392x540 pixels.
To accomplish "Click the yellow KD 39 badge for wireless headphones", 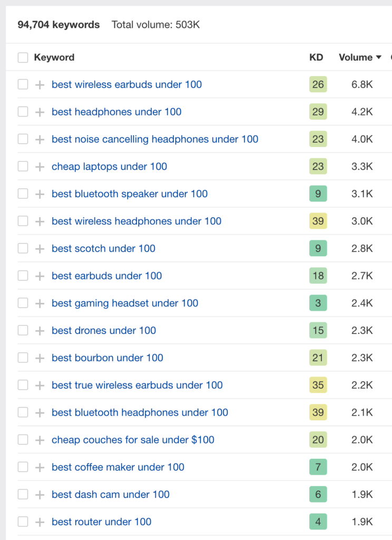I will [x=318, y=221].
